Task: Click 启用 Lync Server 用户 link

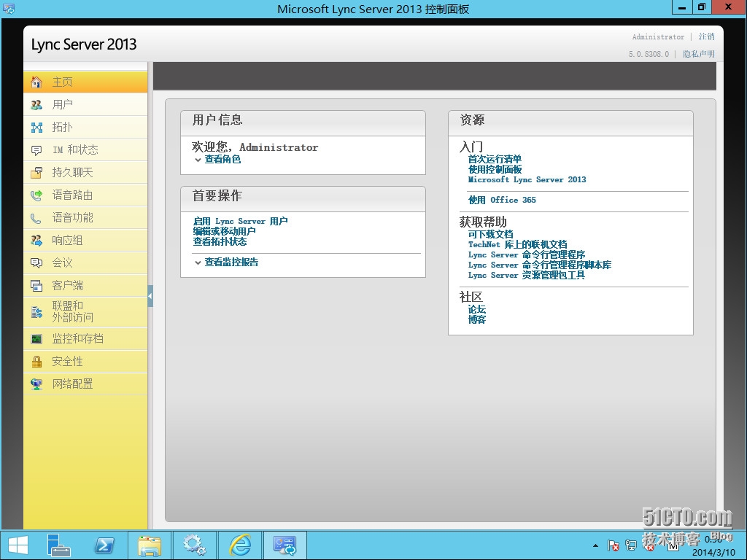Action: pos(240,222)
